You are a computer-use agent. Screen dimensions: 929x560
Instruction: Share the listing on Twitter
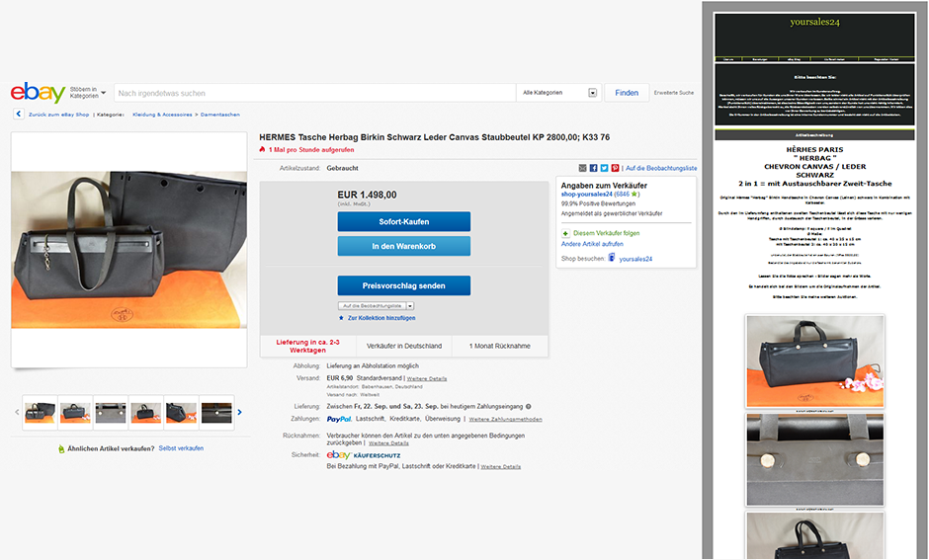tap(604, 168)
